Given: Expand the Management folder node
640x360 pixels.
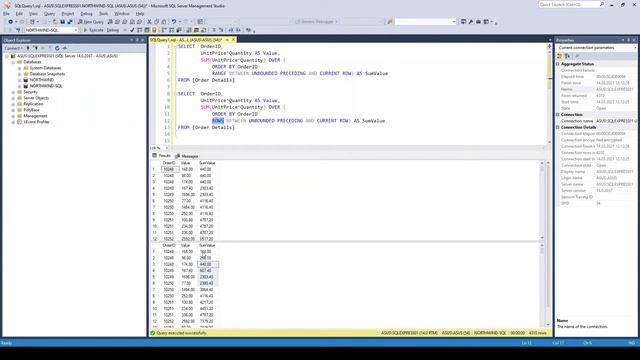Looking at the screenshot, I should point(13,116).
